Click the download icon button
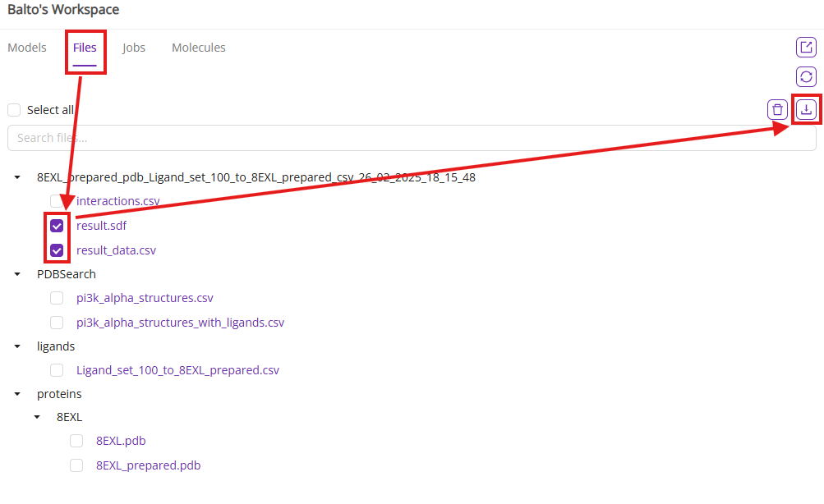Image resolution: width=824 pixels, height=504 pixels. (806, 109)
